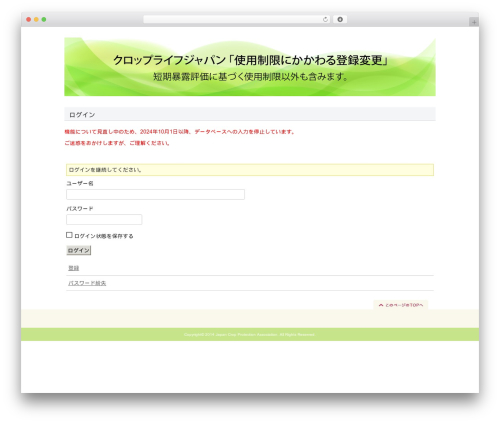Click the Copyright footer text
The image size is (500, 423).
249,334
